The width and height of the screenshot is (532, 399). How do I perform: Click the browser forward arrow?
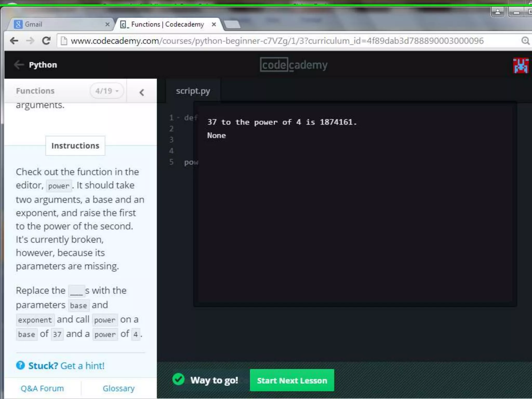pyautogui.click(x=30, y=41)
